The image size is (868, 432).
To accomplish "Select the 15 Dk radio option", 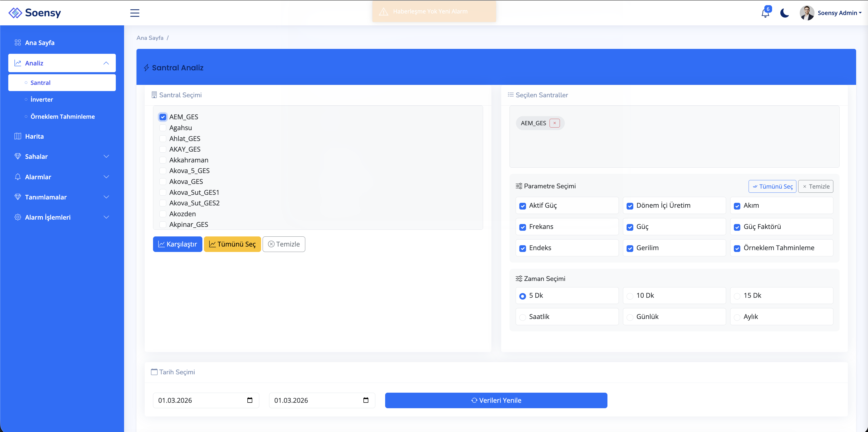I will tap(737, 296).
